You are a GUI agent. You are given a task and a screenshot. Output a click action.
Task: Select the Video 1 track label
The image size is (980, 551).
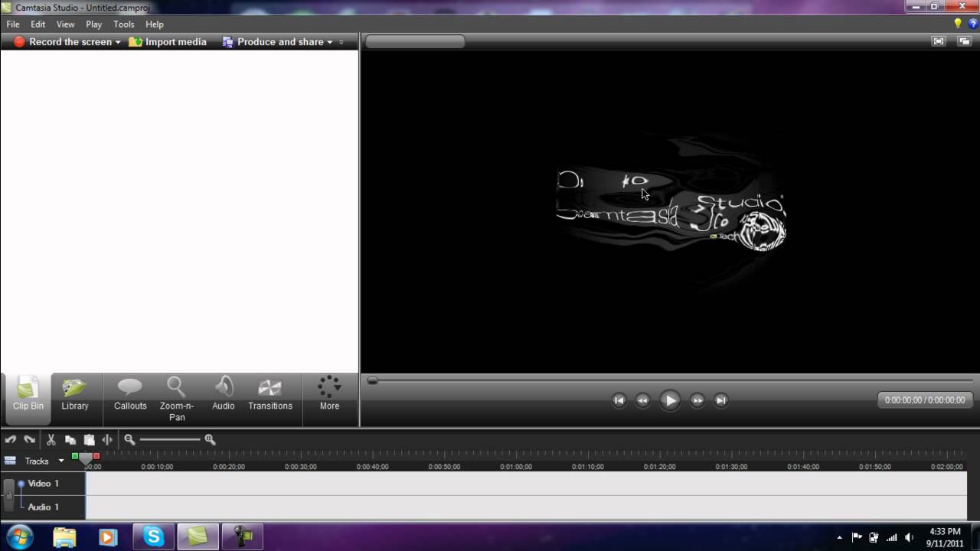[44, 484]
